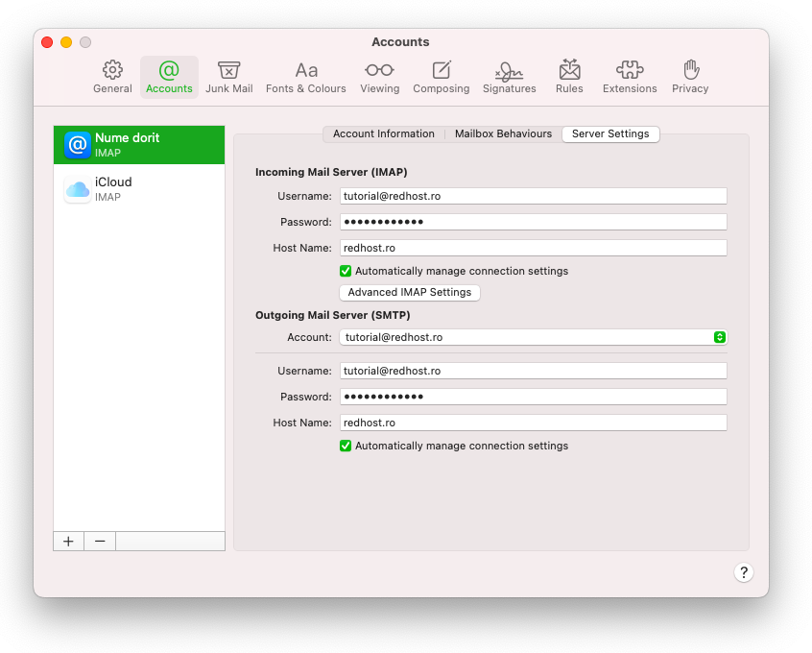Expand the outgoing server Account dropdown
The height and width of the screenshot is (653, 812).
click(533, 337)
